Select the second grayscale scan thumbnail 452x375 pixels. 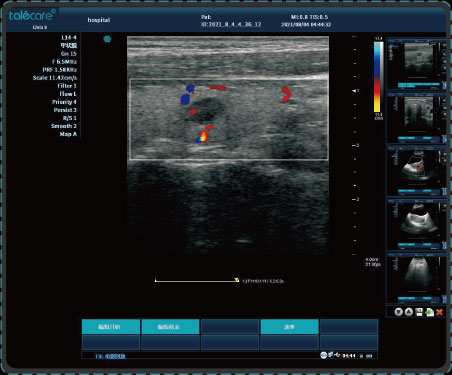coord(416,118)
